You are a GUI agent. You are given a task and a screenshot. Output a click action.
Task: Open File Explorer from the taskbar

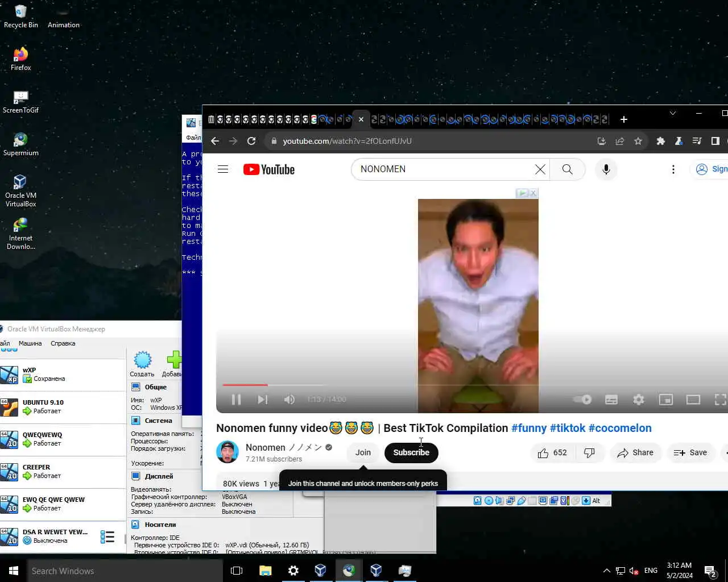[265, 571]
